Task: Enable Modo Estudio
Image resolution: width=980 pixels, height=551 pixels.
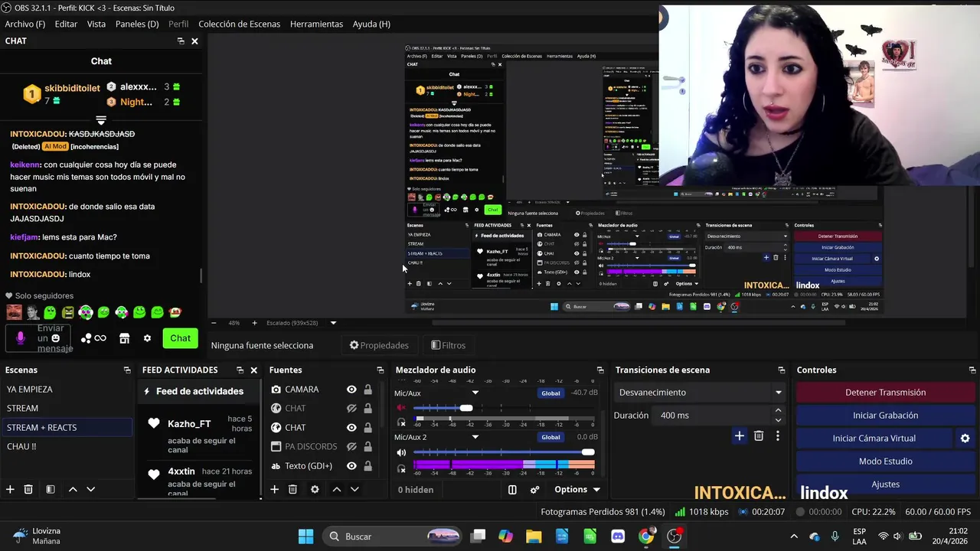Action: (885, 461)
